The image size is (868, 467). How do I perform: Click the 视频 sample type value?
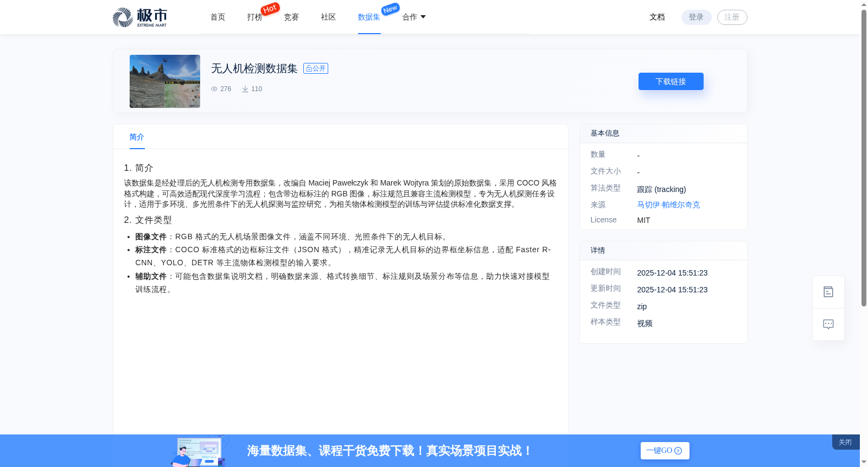644,323
